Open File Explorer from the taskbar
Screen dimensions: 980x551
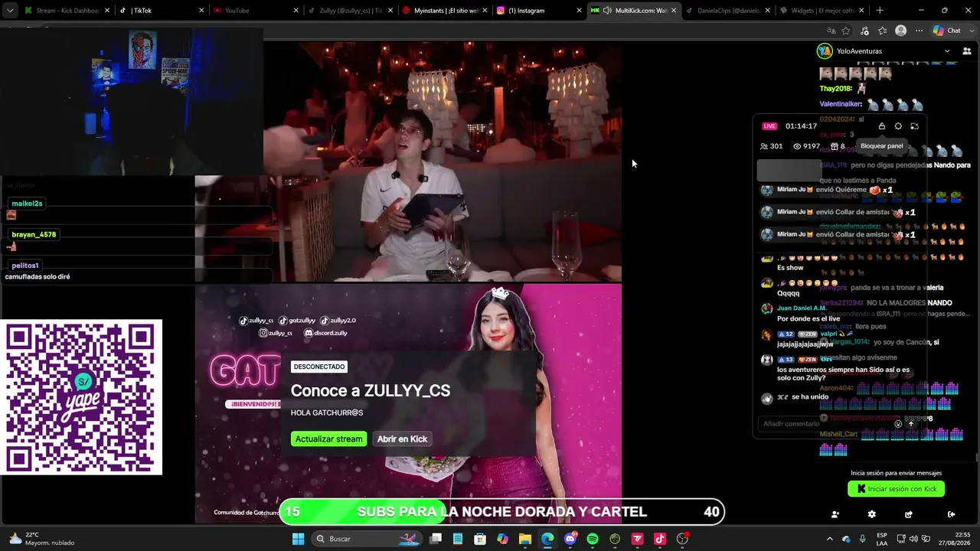pyautogui.click(x=525, y=539)
